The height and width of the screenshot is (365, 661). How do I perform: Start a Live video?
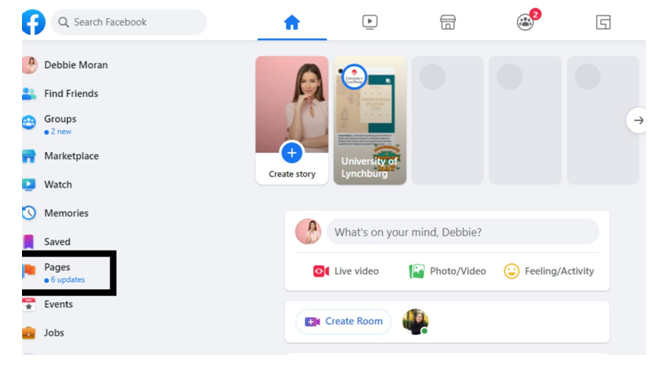click(346, 271)
